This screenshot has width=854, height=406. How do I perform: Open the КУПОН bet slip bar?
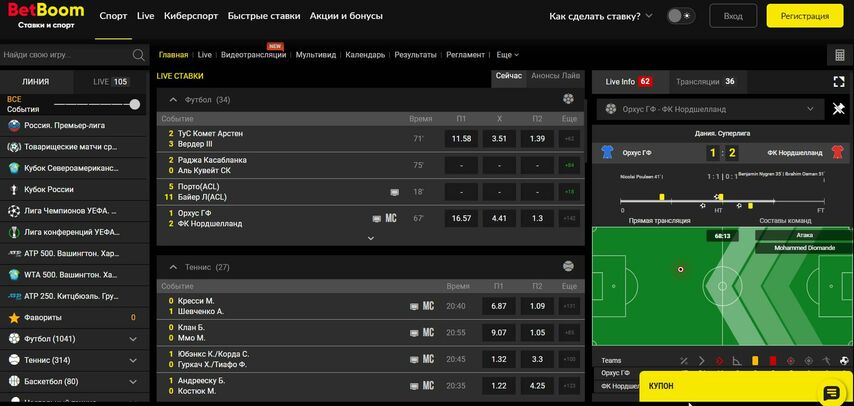746,386
